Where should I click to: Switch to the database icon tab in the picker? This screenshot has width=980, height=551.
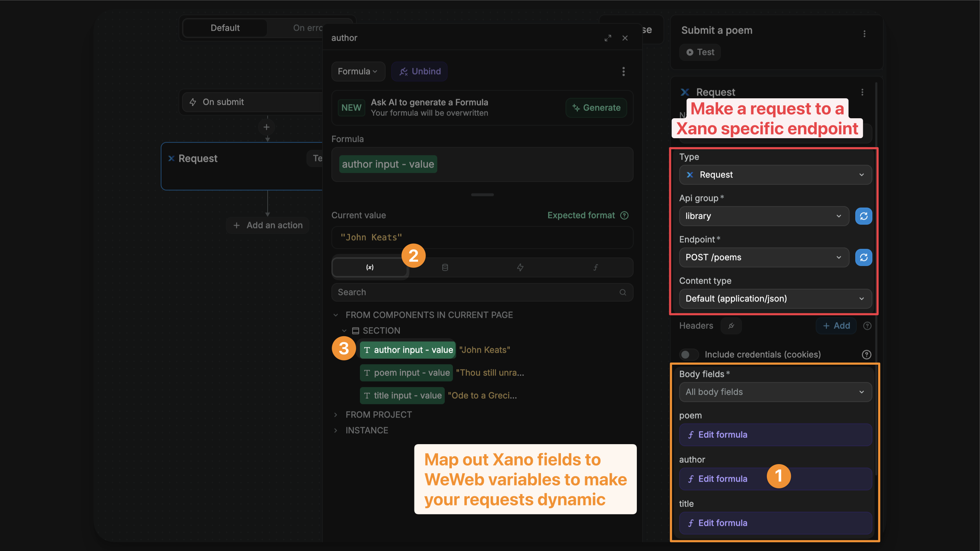(445, 267)
